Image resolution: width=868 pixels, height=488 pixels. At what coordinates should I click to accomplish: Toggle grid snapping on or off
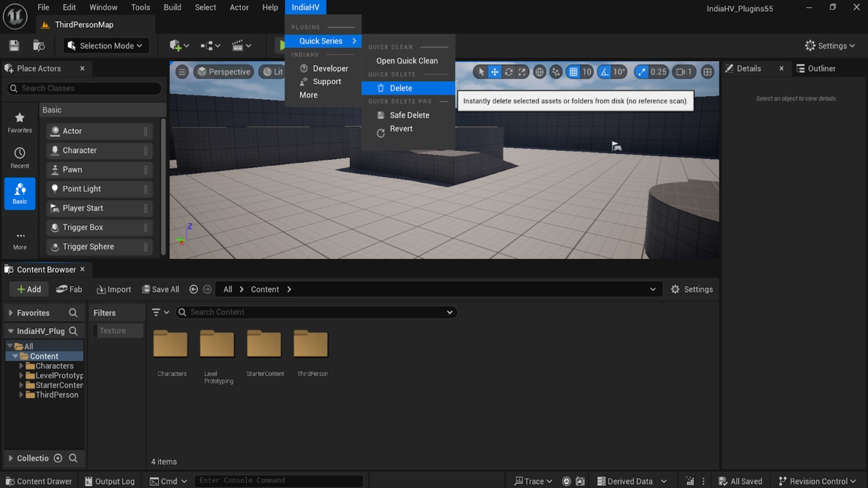click(x=573, y=72)
